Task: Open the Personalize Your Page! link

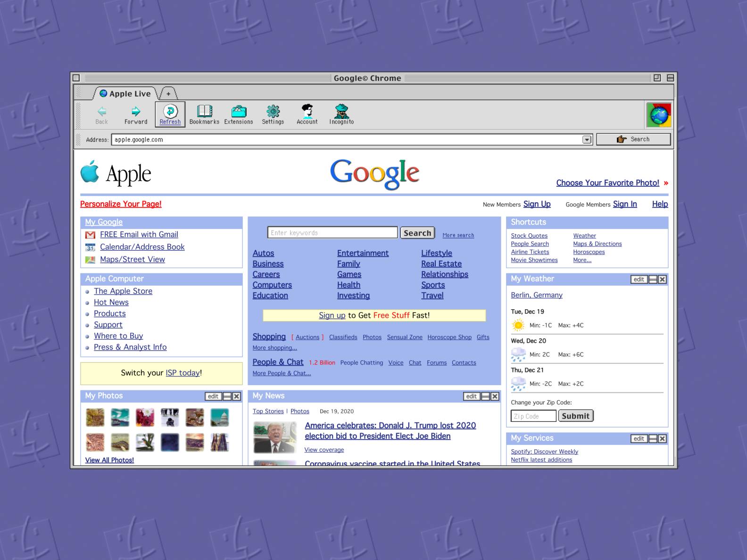Action: click(121, 204)
